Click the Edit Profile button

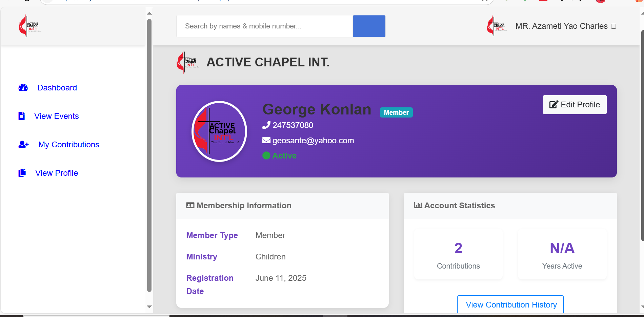[575, 105]
